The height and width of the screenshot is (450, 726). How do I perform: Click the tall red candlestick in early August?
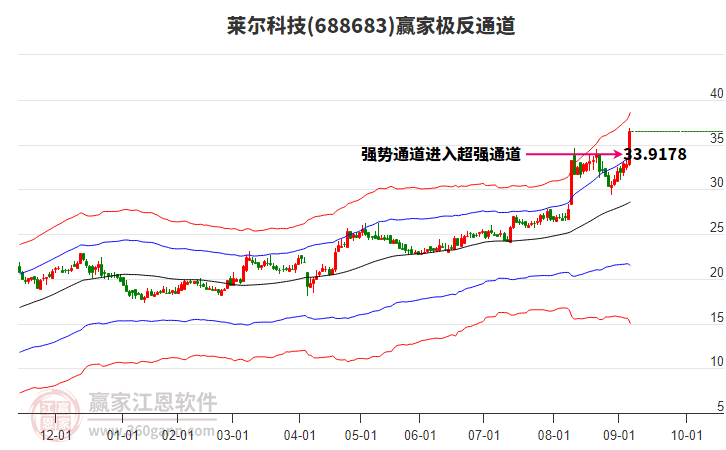pyautogui.click(x=571, y=182)
